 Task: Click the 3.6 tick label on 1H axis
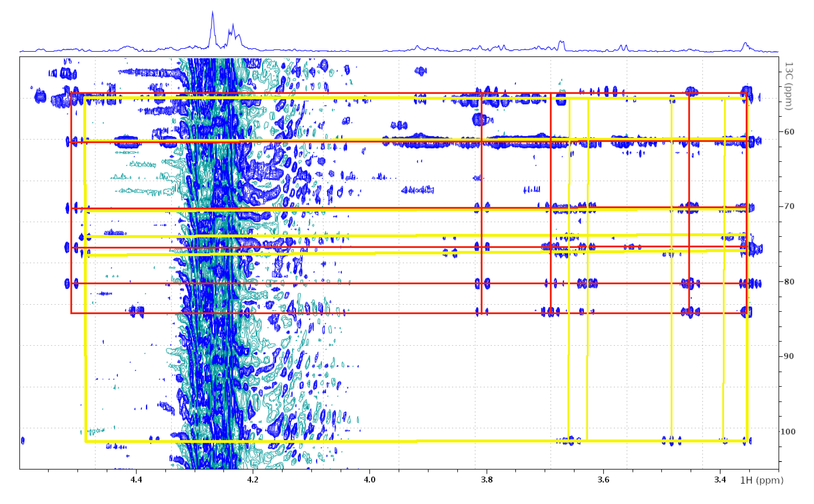coord(604,480)
